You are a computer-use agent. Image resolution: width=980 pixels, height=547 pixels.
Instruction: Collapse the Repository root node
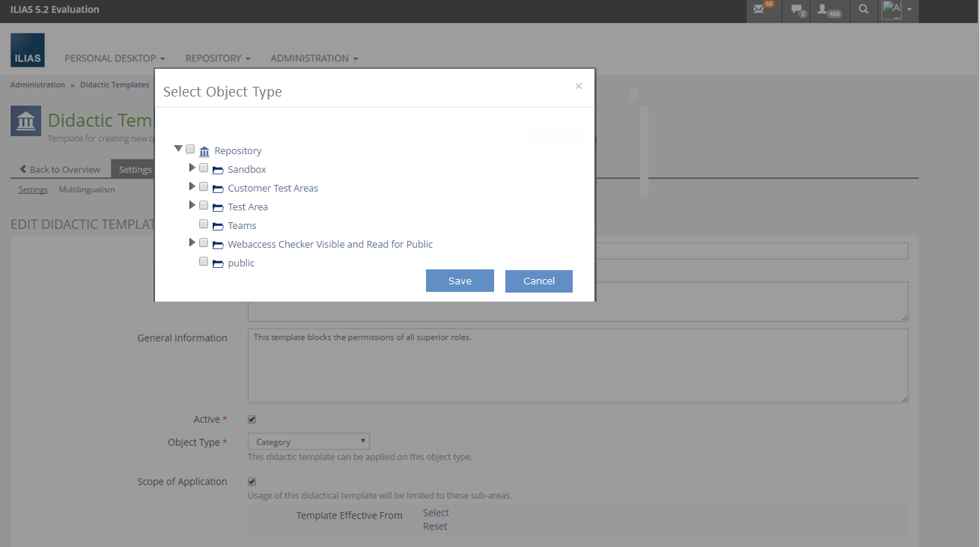click(178, 149)
